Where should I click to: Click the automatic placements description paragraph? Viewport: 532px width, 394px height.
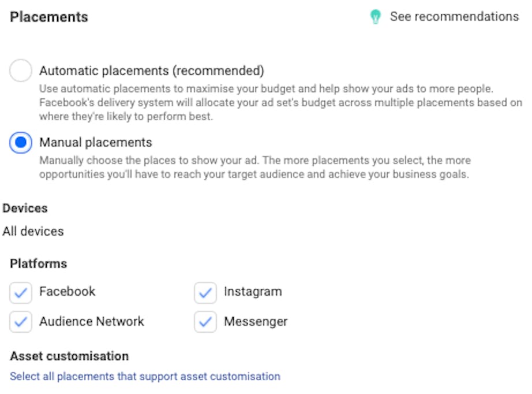(x=280, y=103)
